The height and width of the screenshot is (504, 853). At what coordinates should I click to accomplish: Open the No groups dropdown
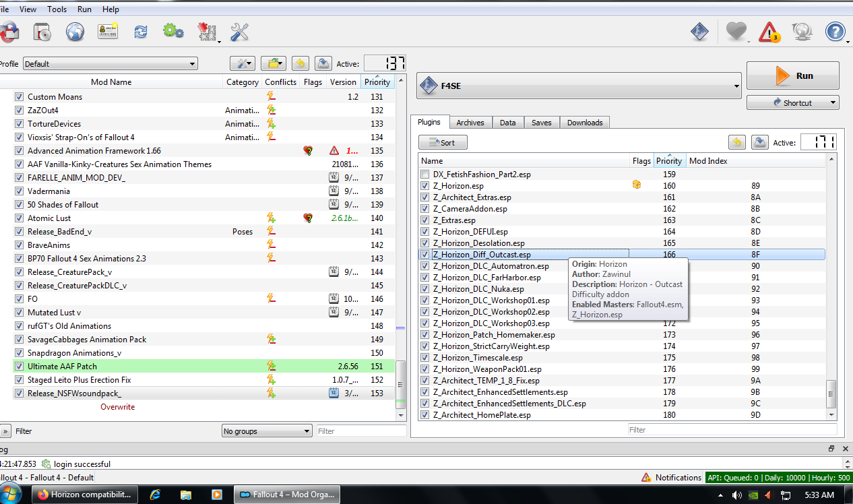267,431
